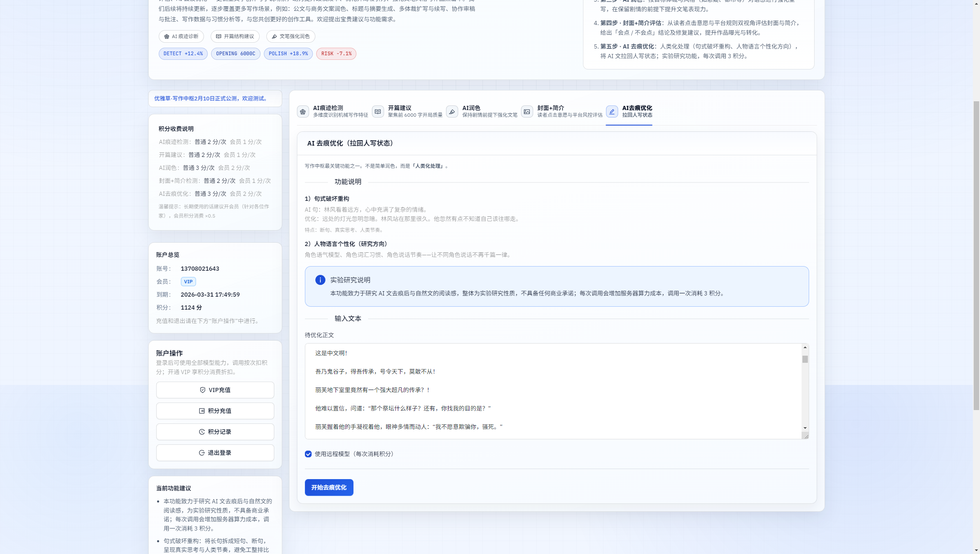The width and height of the screenshot is (980, 554).
Task: Toggle the 使用远程模型 checkbox
Action: click(x=308, y=454)
